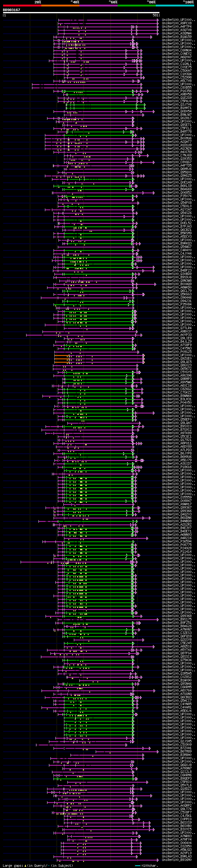This screenshot has width=197, height=868.
Task: Click the UniRef100_B4MT78 hit label
Action: coord(177,131)
